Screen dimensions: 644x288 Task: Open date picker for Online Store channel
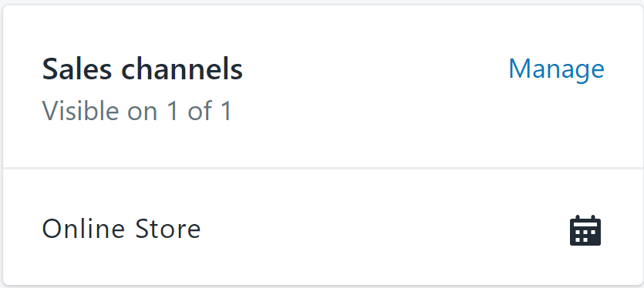click(585, 230)
